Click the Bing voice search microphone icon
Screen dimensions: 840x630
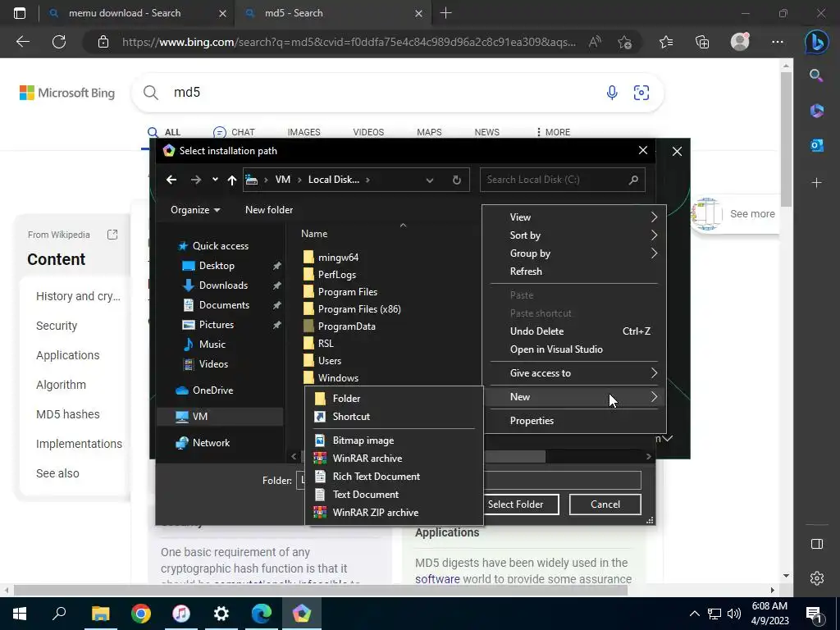[x=612, y=93]
